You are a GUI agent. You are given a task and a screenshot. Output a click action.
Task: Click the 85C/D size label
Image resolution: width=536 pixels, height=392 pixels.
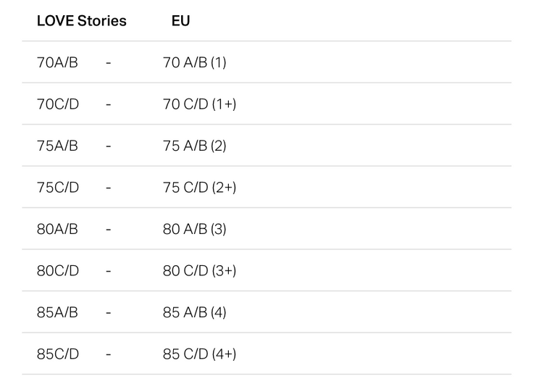(58, 354)
